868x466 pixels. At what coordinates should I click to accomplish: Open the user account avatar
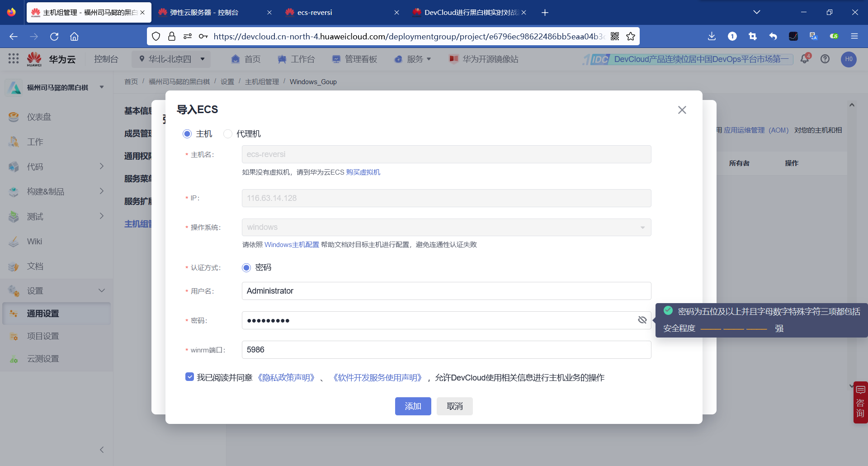click(x=849, y=59)
